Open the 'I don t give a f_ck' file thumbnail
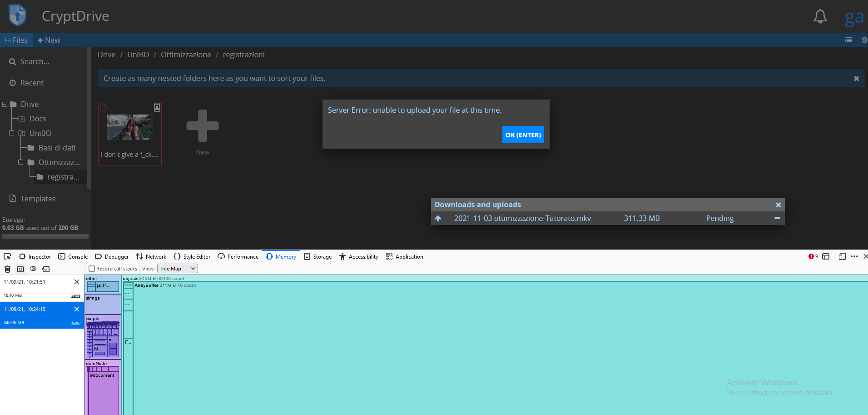 click(129, 128)
